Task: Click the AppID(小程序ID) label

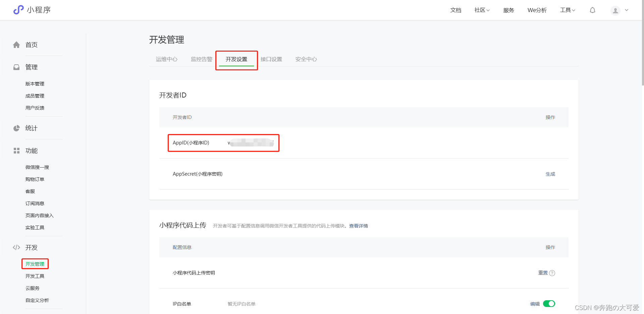Action: (x=191, y=143)
